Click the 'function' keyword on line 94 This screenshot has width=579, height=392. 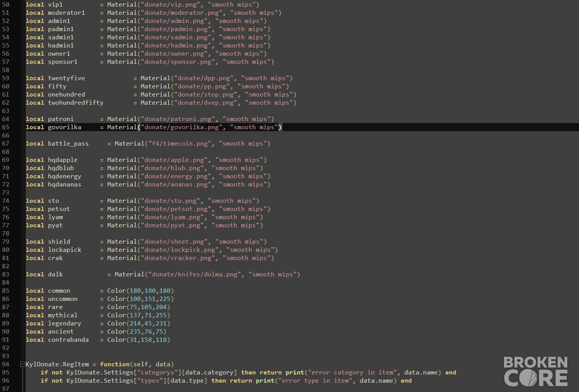pos(115,364)
